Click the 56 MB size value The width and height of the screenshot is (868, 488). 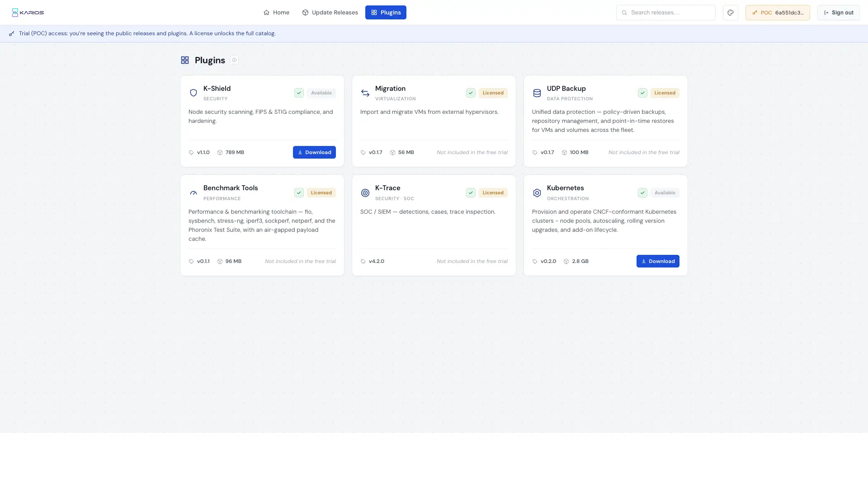pos(406,153)
